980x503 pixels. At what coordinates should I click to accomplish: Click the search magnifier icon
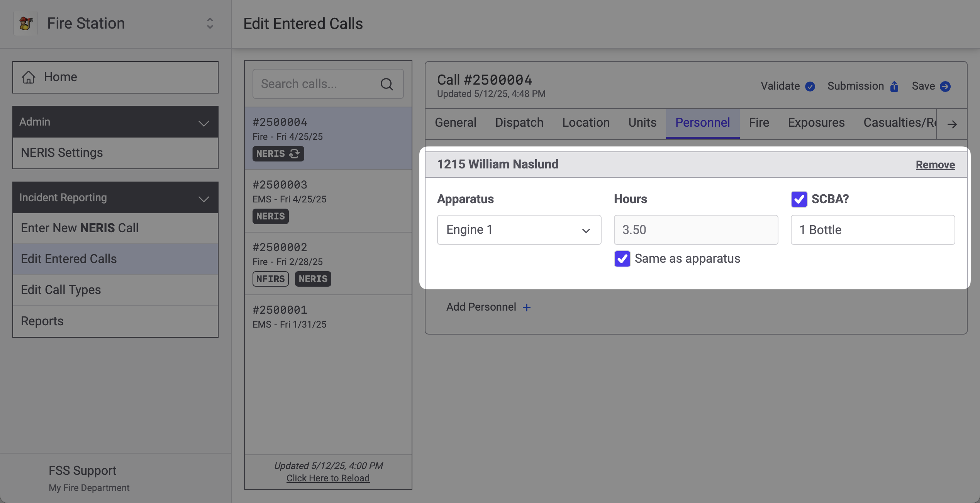387,84
